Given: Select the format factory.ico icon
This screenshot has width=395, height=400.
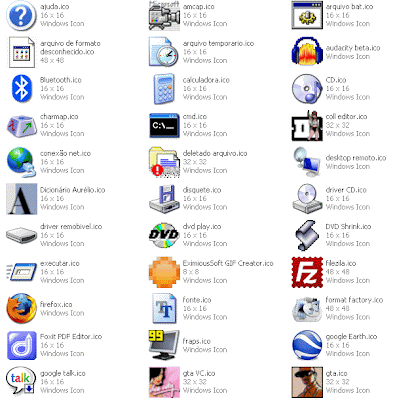Looking at the screenshot, I should (307, 309).
